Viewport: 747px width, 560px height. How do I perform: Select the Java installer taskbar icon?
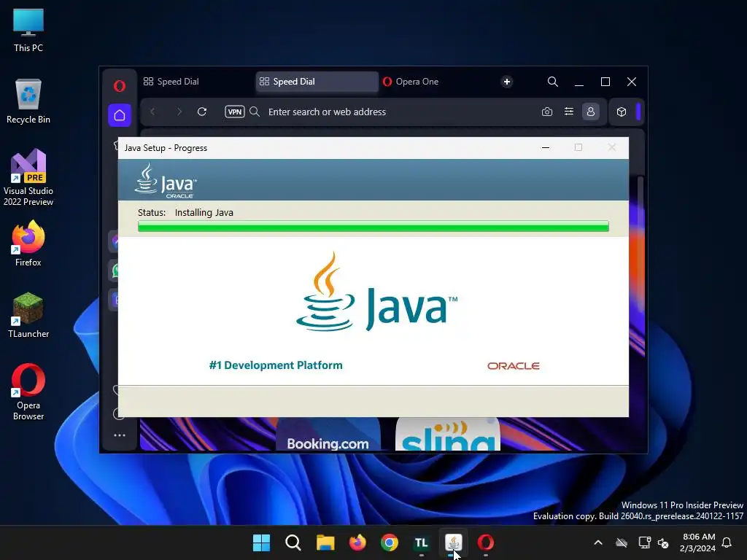(453, 542)
